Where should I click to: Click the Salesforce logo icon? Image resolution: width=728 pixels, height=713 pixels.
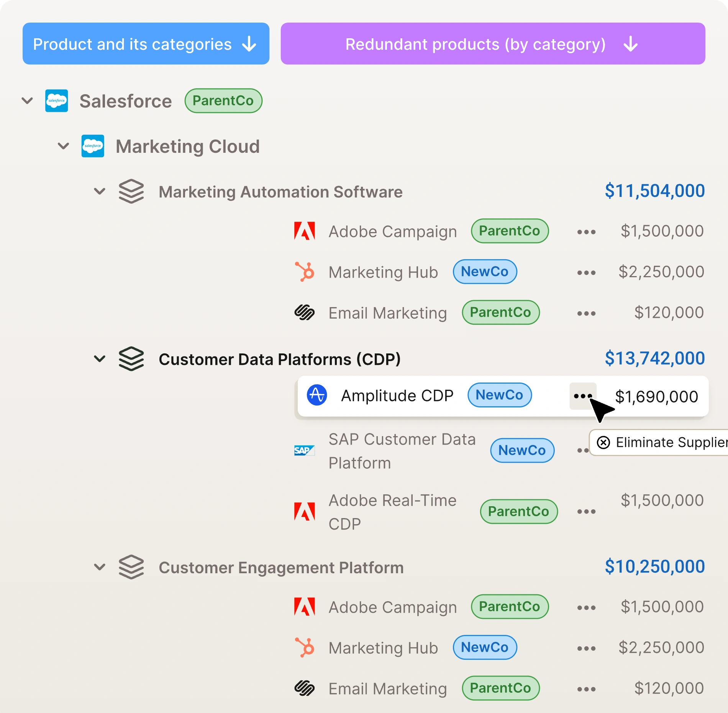click(57, 101)
